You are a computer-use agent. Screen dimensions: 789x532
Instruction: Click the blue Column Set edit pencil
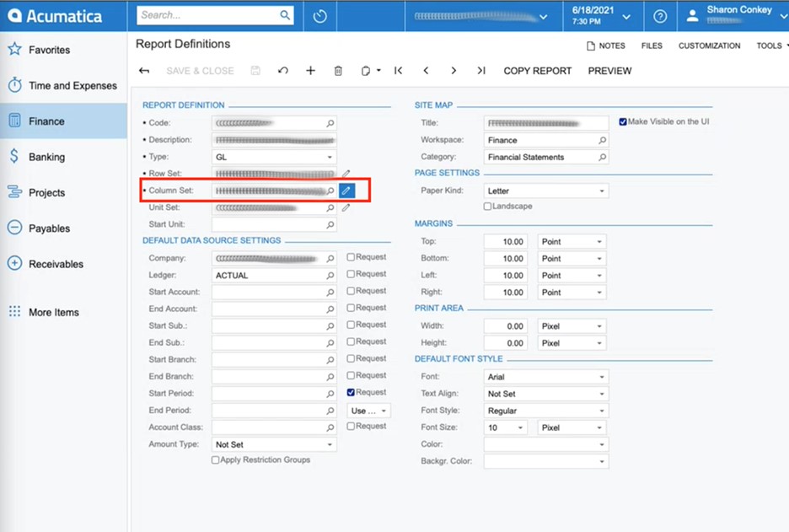coord(346,191)
